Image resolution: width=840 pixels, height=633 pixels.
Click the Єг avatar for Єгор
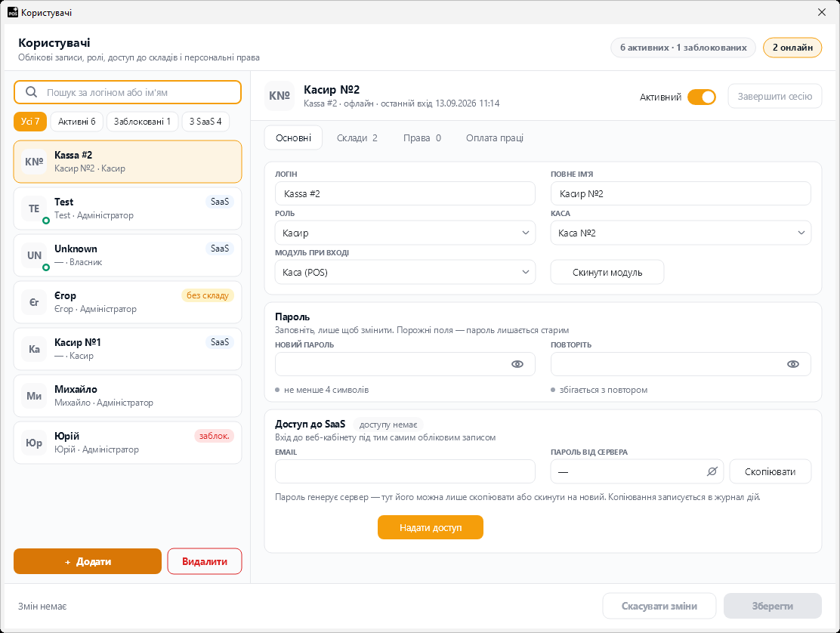(x=34, y=302)
